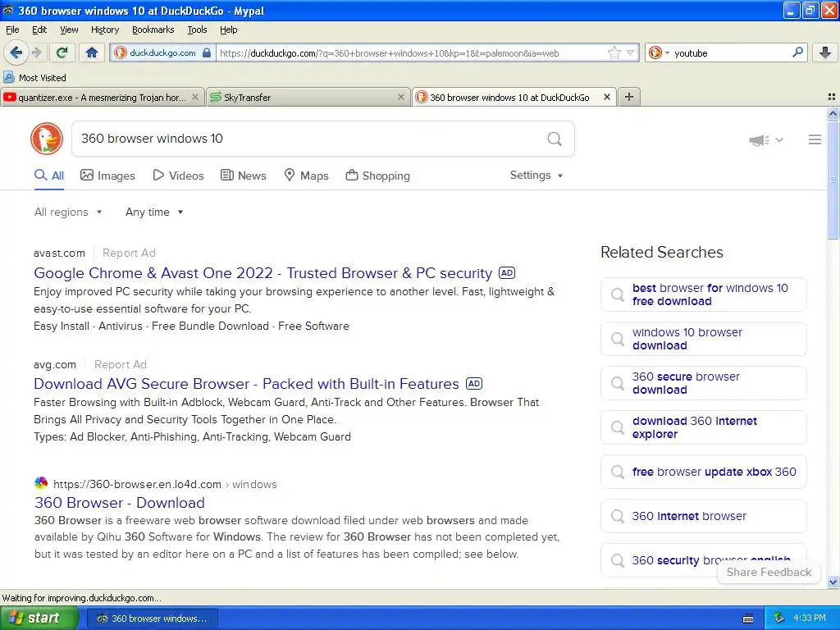Click the page scroll down arrow

click(x=833, y=582)
